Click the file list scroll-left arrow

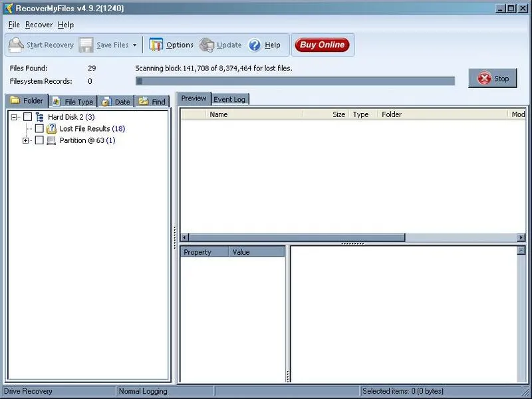click(x=185, y=237)
